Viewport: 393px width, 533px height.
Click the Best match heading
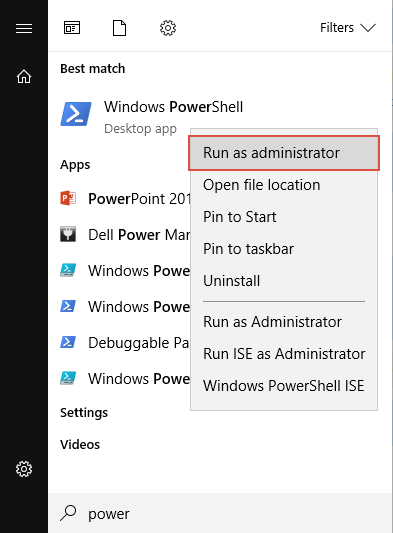click(92, 69)
